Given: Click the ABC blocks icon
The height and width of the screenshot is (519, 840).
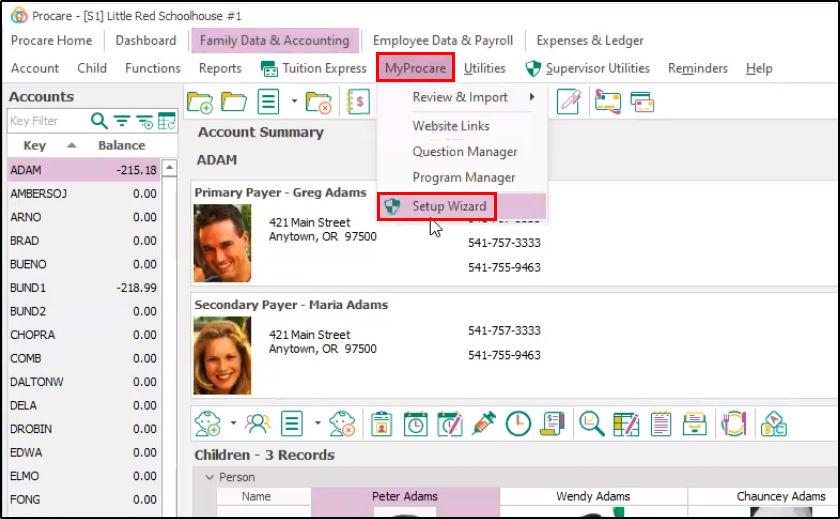Looking at the screenshot, I should coord(774,424).
